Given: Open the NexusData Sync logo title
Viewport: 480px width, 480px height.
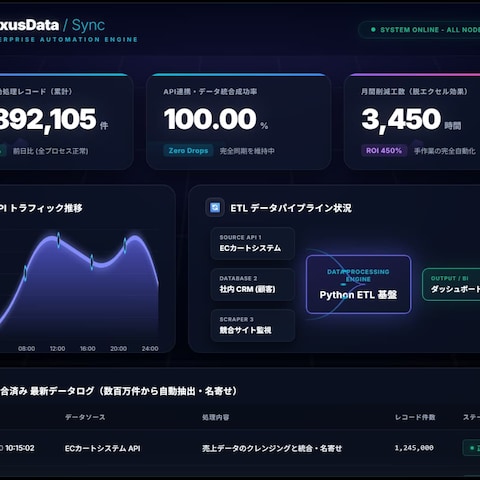Looking at the screenshot, I should [x=52, y=25].
